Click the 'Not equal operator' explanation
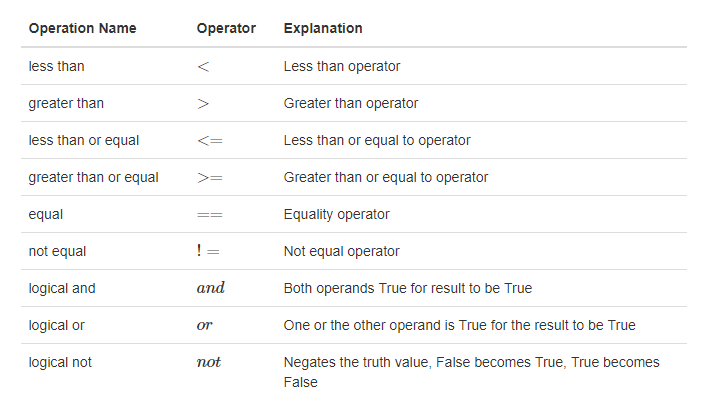Image resolution: width=718 pixels, height=406 pixels. pyautogui.click(x=341, y=251)
